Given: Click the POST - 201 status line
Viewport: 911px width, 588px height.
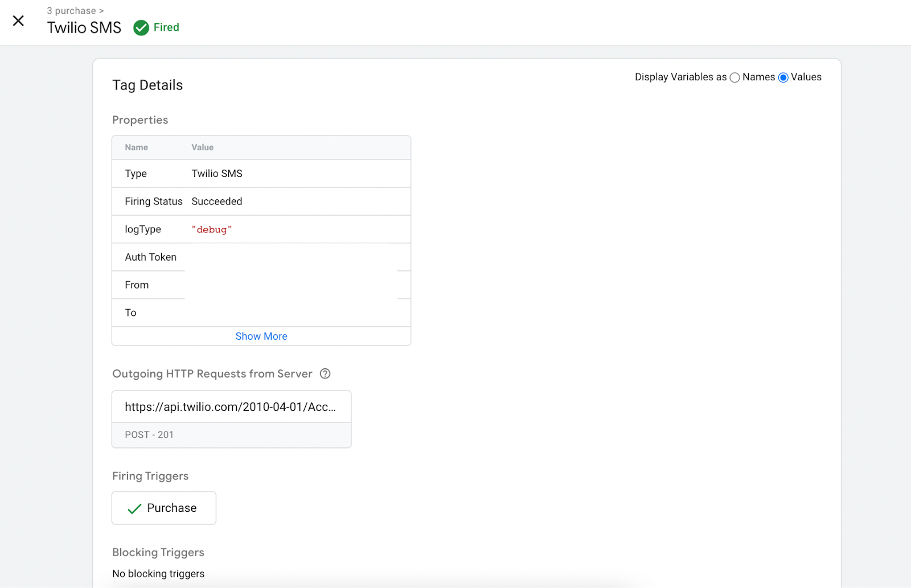Looking at the screenshot, I should (x=149, y=434).
